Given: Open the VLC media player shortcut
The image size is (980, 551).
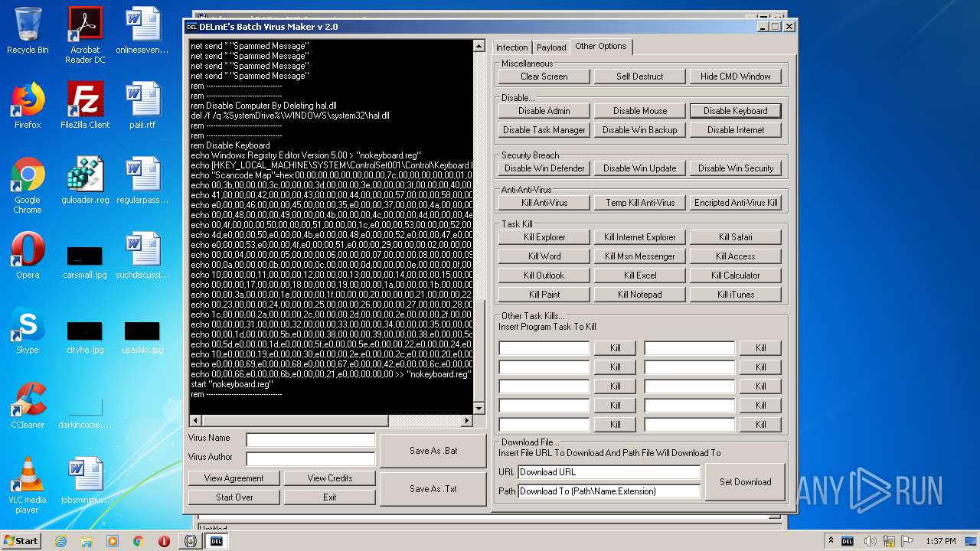Looking at the screenshot, I should click(x=28, y=485).
